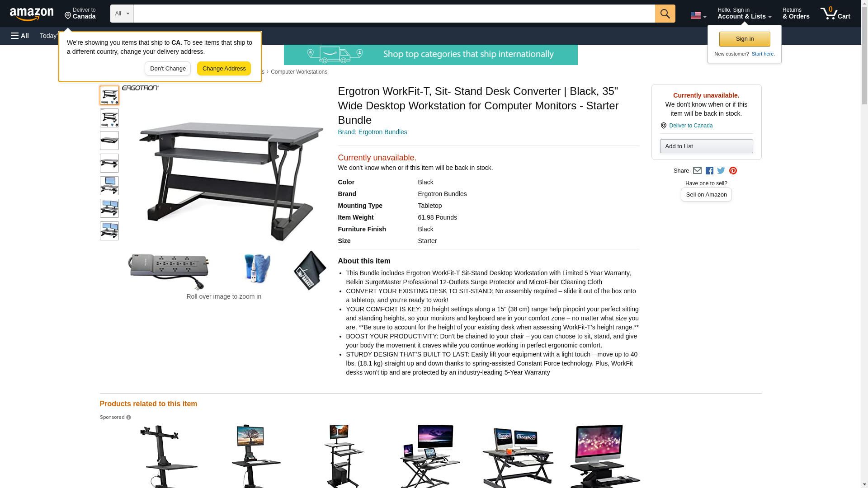
Task: Click the search magnifier button
Action: (x=665, y=14)
